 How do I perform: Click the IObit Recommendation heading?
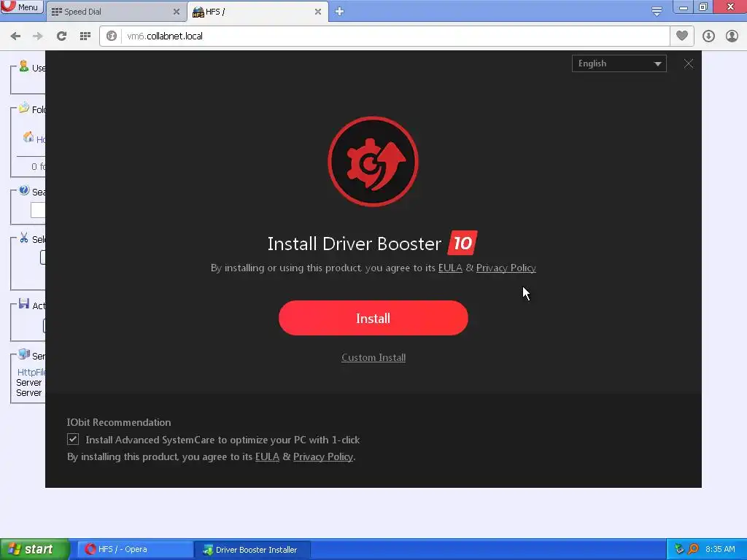(x=119, y=422)
